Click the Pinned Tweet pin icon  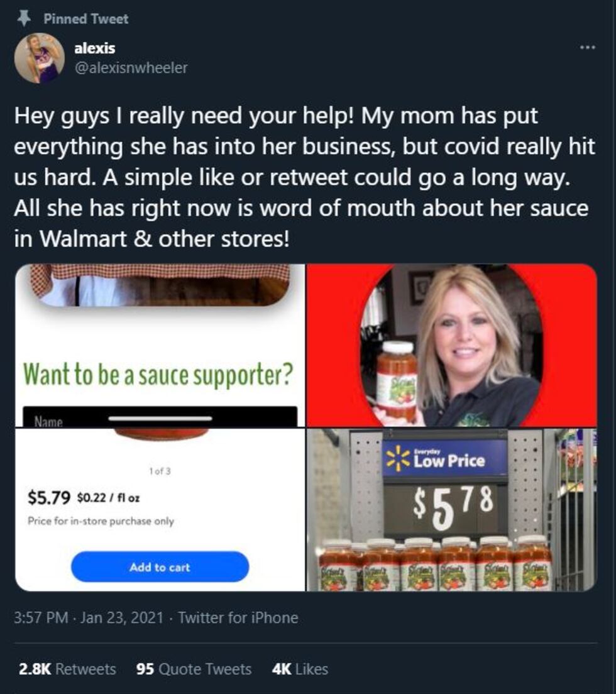point(24,18)
